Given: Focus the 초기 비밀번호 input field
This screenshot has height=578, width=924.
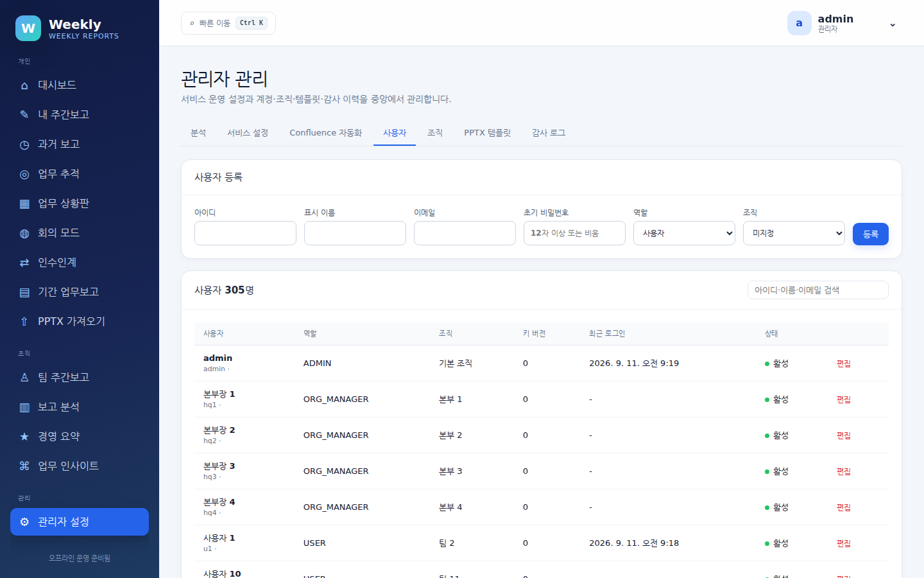Looking at the screenshot, I should [x=574, y=233].
